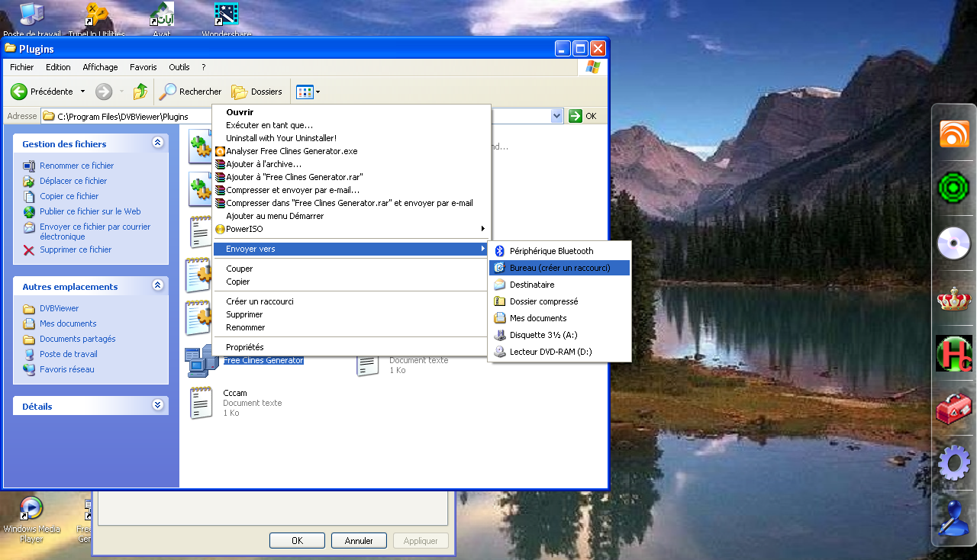
Task: Collapse the Gestion des fichiers panel
Action: click(157, 143)
